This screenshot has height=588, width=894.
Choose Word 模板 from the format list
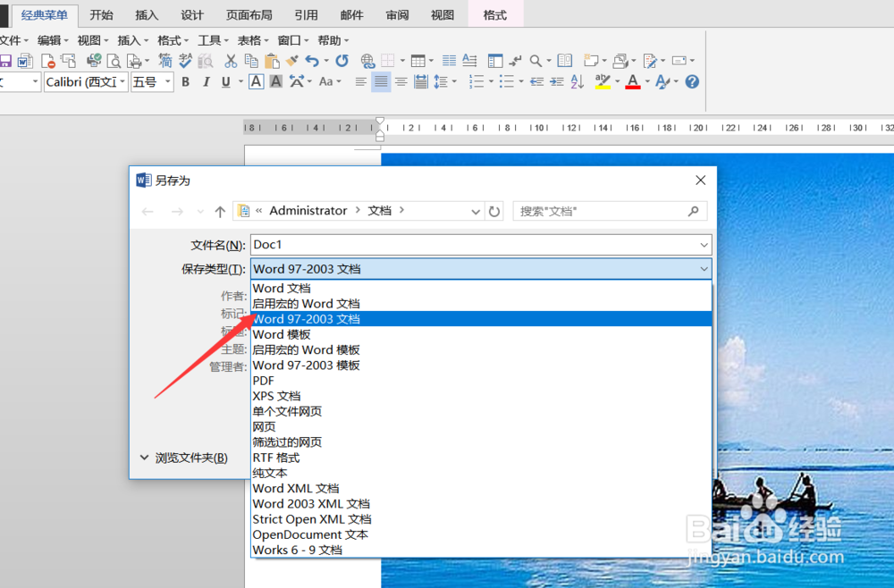(x=281, y=333)
